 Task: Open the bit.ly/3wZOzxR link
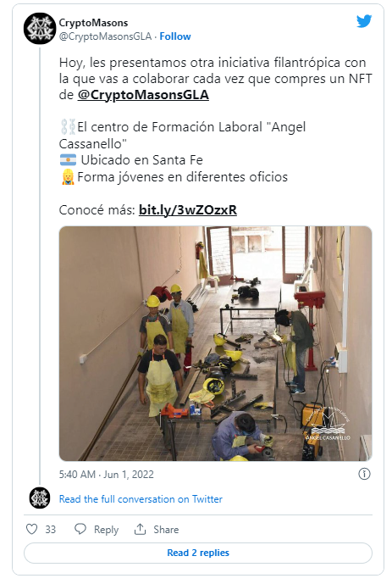188,210
